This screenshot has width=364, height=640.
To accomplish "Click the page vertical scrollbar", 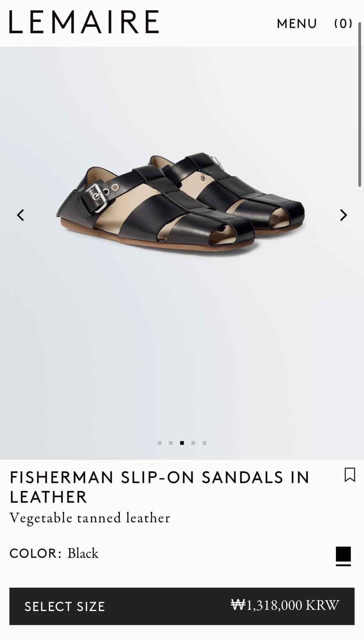I will tap(360, 105).
